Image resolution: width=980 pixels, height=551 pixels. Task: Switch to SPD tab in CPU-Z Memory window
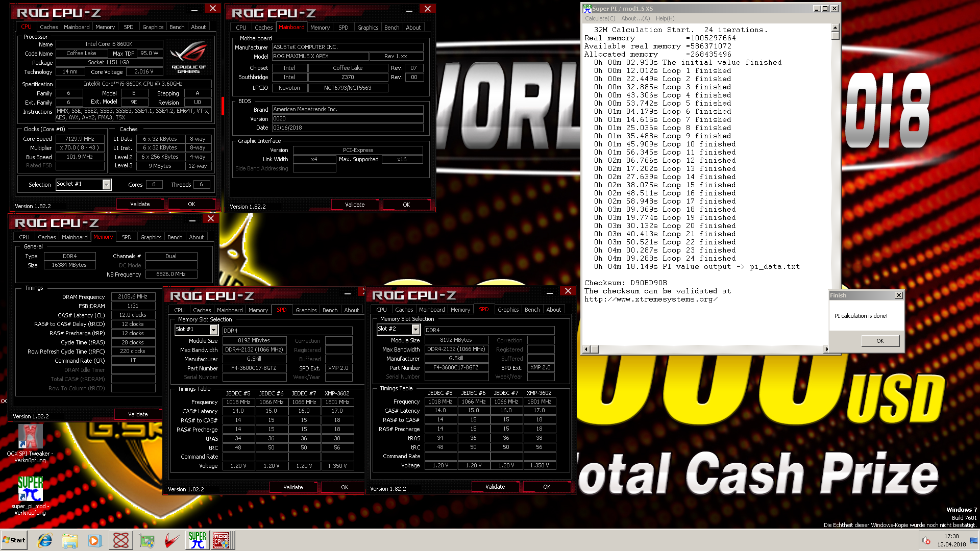pyautogui.click(x=127, y=237)
